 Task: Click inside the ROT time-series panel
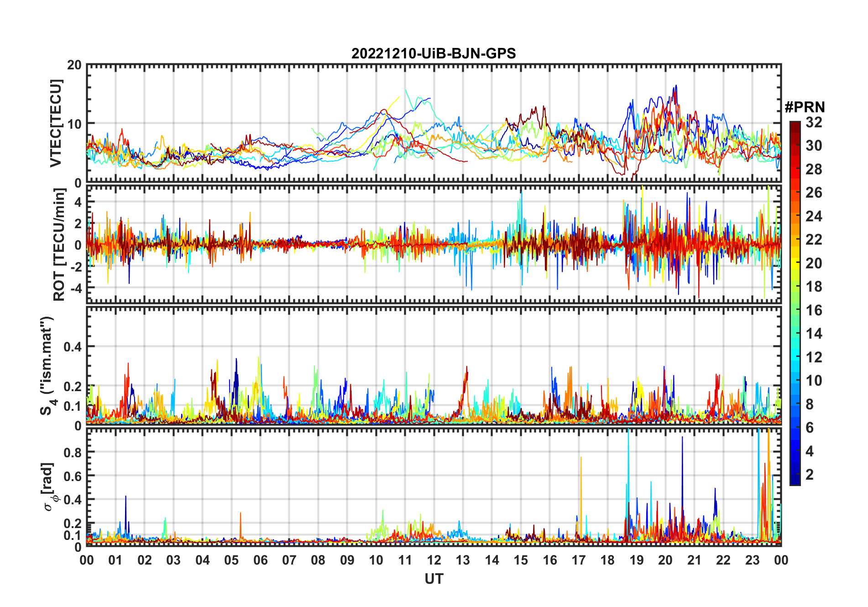434,244
